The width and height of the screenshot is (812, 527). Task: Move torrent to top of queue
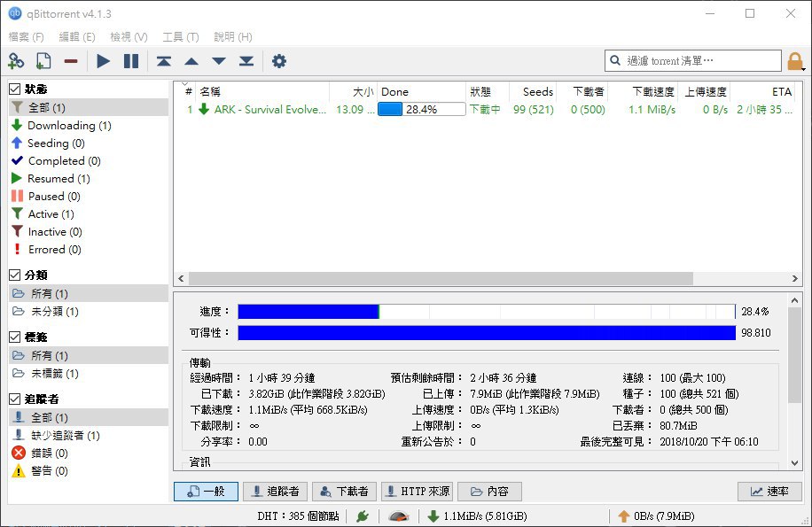click(x=164, y=61)
